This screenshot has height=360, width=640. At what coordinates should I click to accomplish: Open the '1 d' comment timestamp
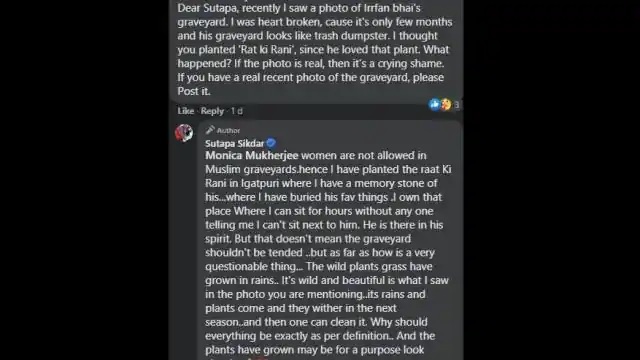[x=237, y=111]
